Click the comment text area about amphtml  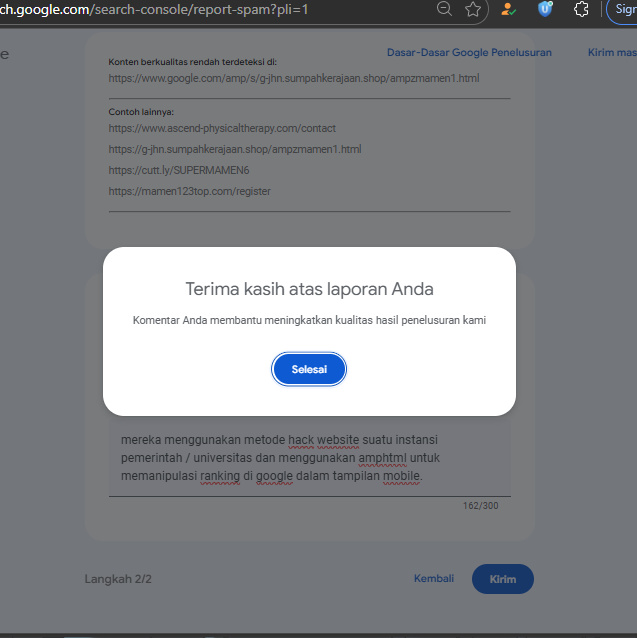coord(310,458)
